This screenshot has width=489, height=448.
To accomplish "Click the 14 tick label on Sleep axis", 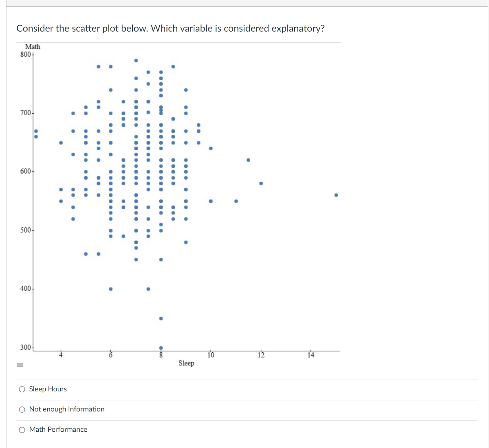I will [311, 355].
